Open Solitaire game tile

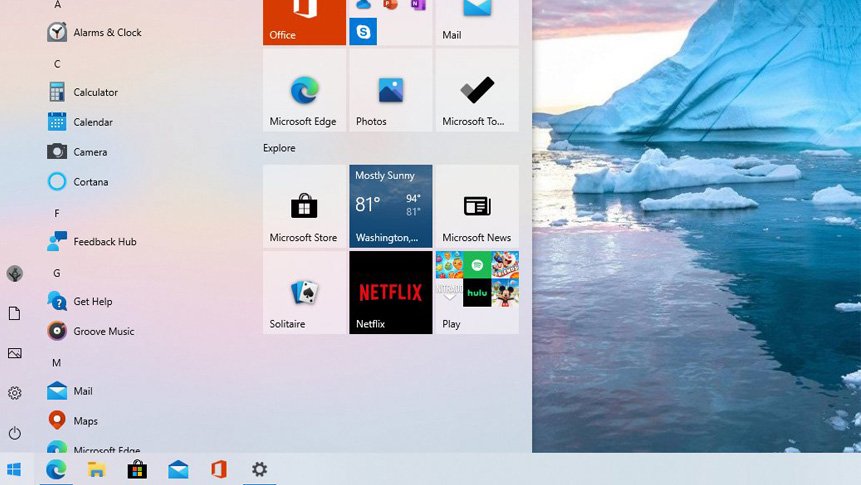point(304,292)
